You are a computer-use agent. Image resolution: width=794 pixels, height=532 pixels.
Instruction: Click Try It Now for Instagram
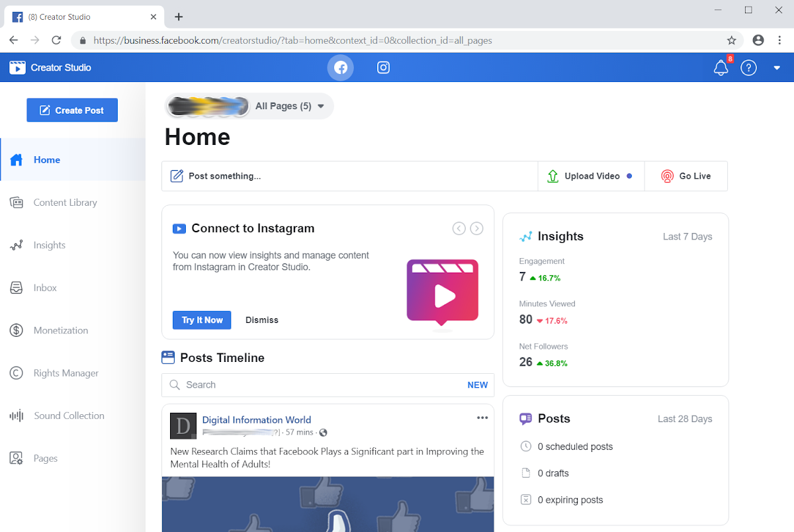click(x=202, y=320)
